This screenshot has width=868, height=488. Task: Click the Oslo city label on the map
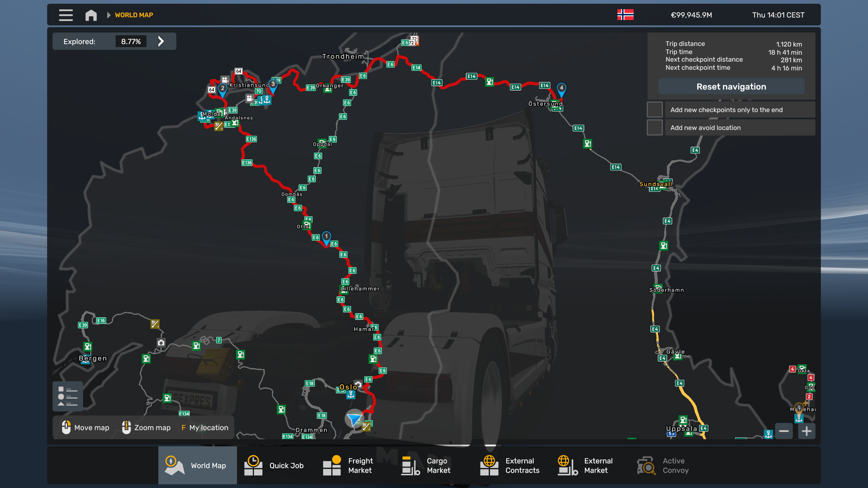point(348,387)
